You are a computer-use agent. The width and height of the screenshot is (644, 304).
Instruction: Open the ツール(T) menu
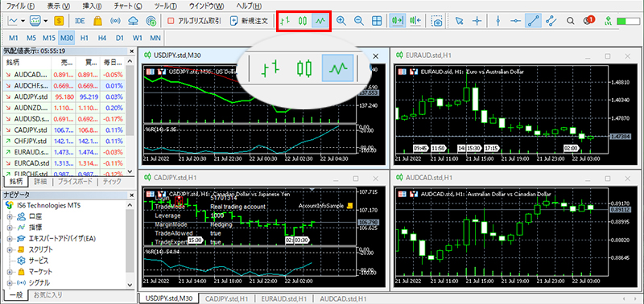click(166, 6)
